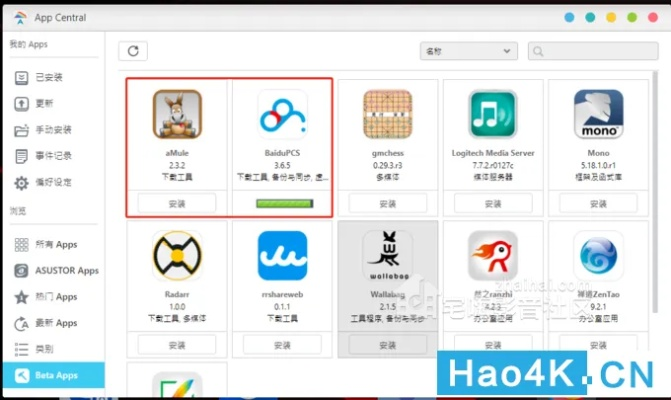Image resolution: width=671 pixels, height=400 pixels.
Task: Install Wallabag with its 安装 button
Action: [x=388, y=345]
